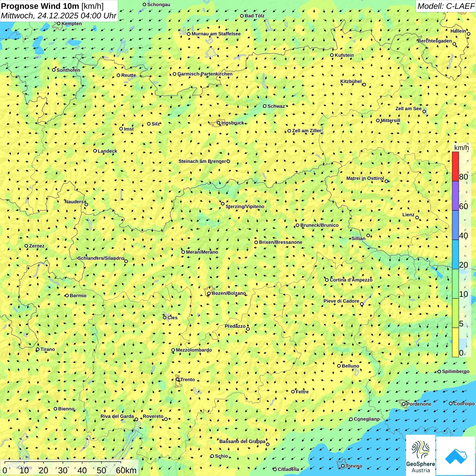Screen dimensions: 476x476
Task: Click the Schwaz city marker circle
Action: [265, 106]
